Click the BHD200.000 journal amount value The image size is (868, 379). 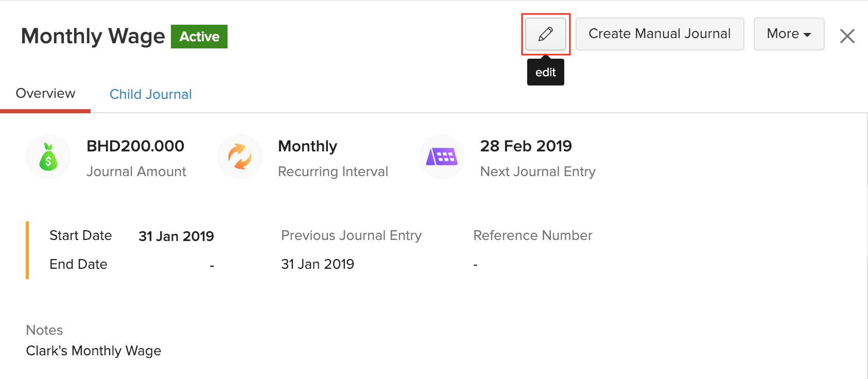tap(135, 146)
